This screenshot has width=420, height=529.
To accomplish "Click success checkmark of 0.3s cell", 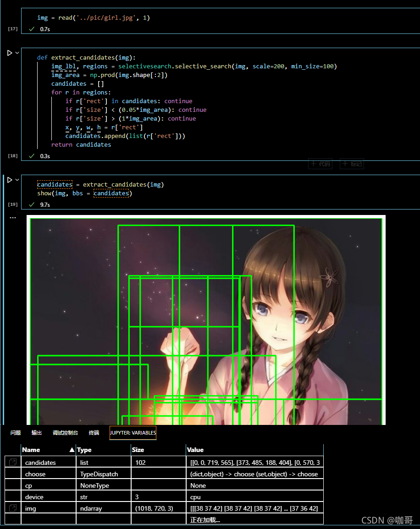I will [x=32, y=156].
